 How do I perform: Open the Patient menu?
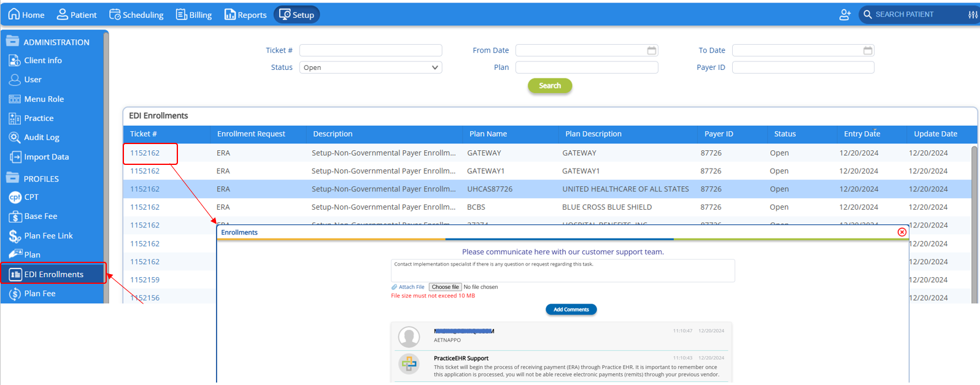tap(77, 15)
